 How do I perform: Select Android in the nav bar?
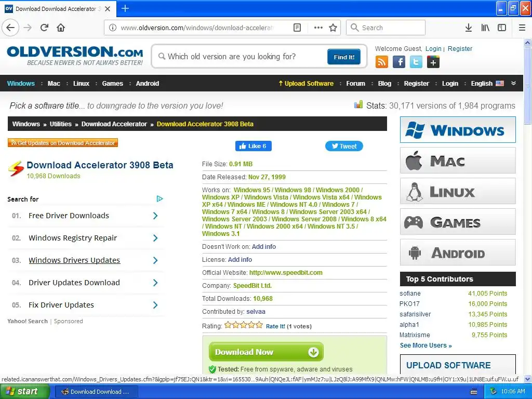pyautogui.click(x=148, y=84)
